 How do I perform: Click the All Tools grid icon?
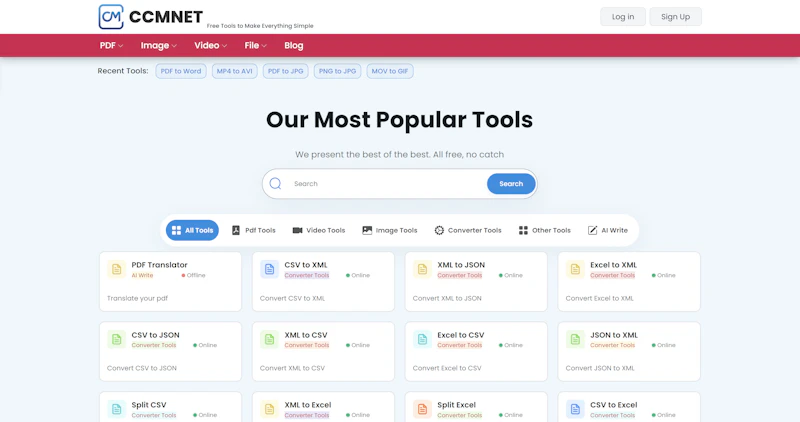(177, 230)
